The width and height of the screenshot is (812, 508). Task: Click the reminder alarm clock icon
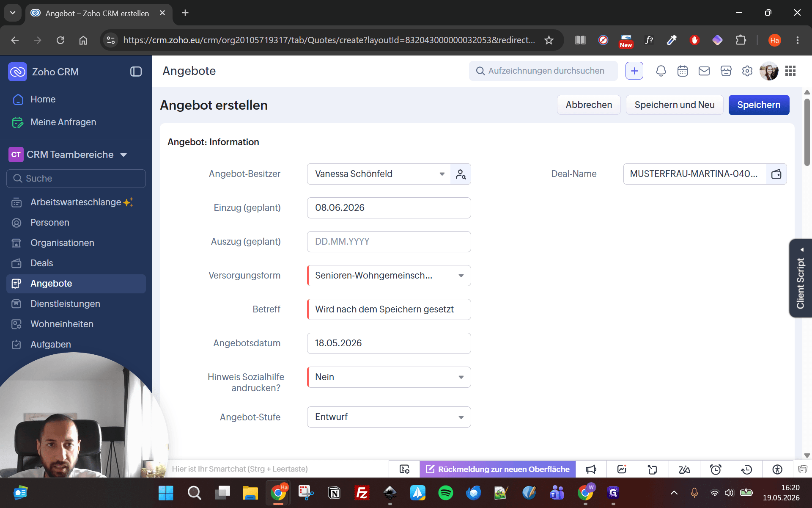[x=716, y=469]
